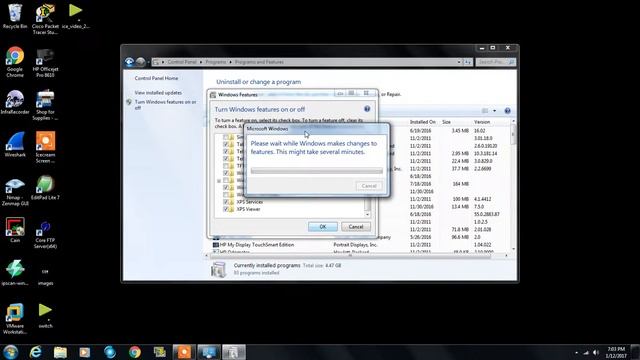640x360 pixels.
Task: Click the Windows Features list scroll-down arrow
Action: tap(368, 215)
